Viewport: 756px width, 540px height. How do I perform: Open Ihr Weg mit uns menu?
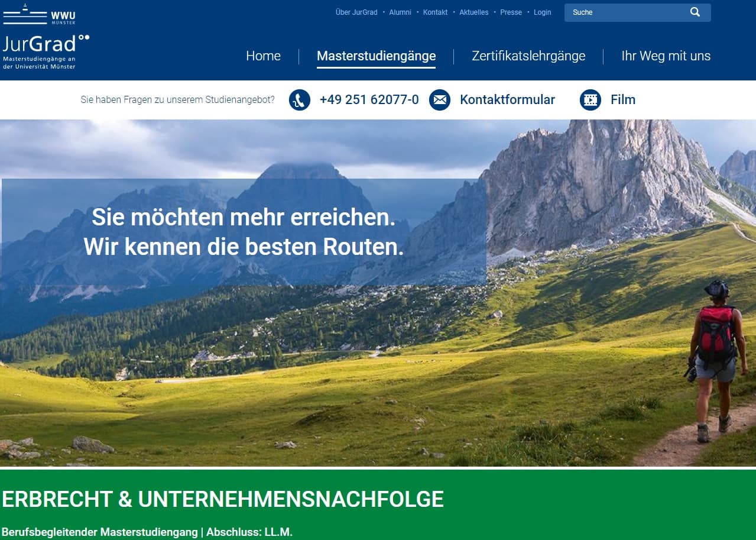point(666,56)
